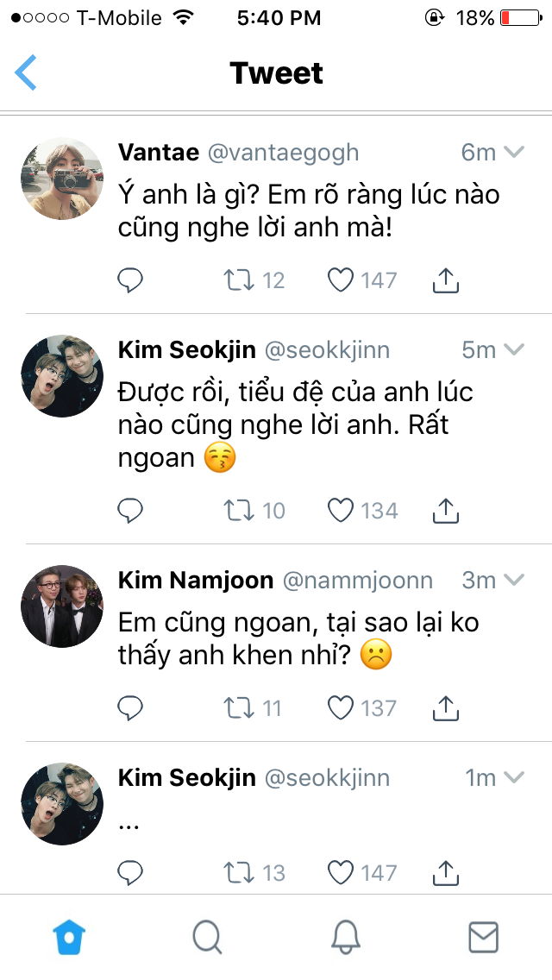The image size is (552, 980).
Task: Go to the Home tab
Action: pos(70,937)
